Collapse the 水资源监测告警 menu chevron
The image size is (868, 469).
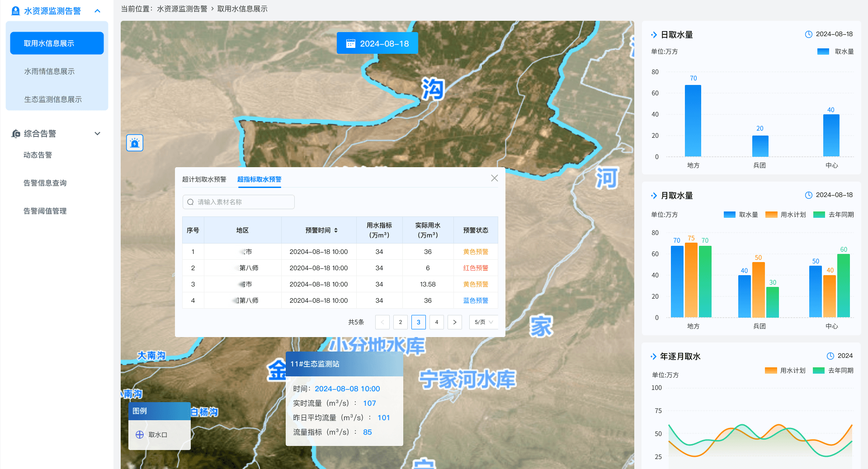(x=98, y=11)
